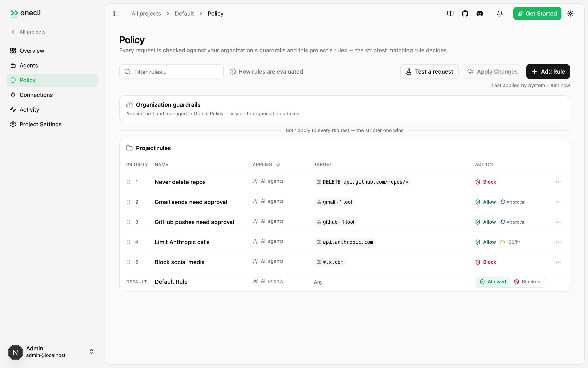Open more options for Never delete repos
Image resolution: width=588 pixels, height=368 pixels.
(x=558, y=182)
